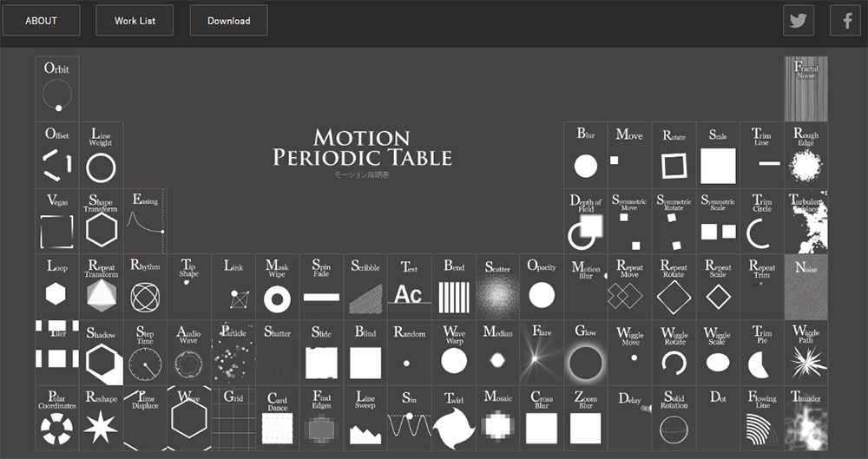Viewport: 868px width, 459px height.
Task: Open the Twirl motion tile
Action: coord(453,419)
